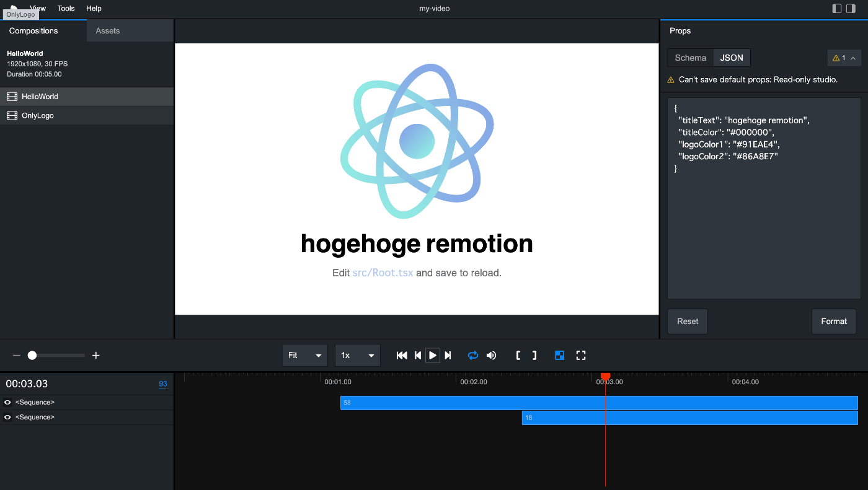868x490 pixels.
Task: Click the "logoColor1": "#91EAE4" line
Action: point(730,144)
